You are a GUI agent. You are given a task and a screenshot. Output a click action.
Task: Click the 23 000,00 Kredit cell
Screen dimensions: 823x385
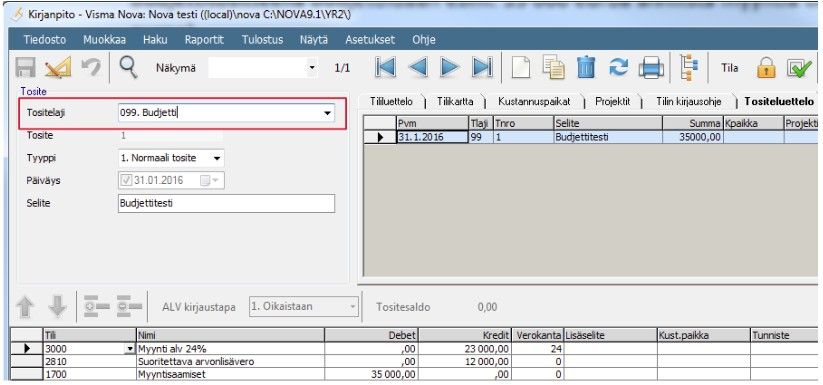coord(464,349)
